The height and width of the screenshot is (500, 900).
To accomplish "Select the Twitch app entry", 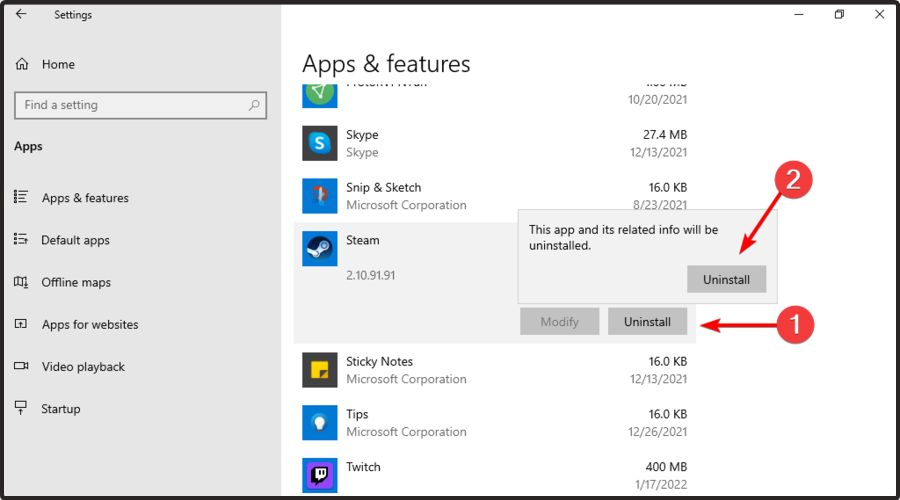I will click(363, 467).
